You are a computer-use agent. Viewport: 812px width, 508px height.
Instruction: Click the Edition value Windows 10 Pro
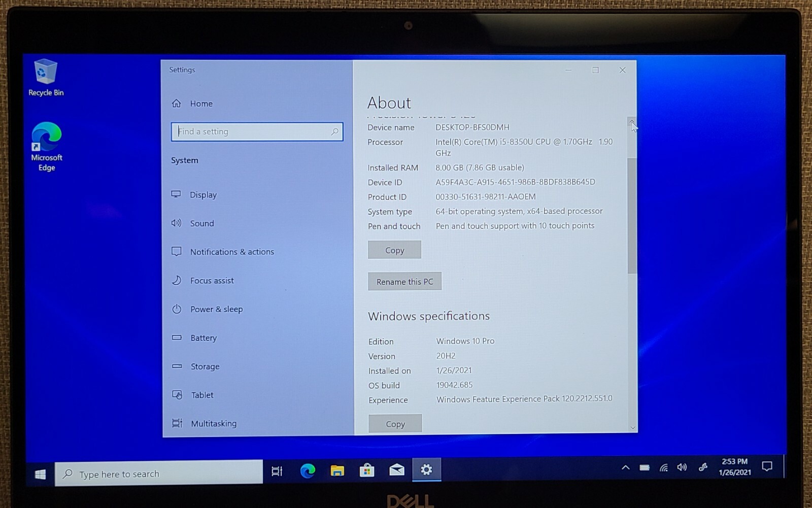(465, 341)
